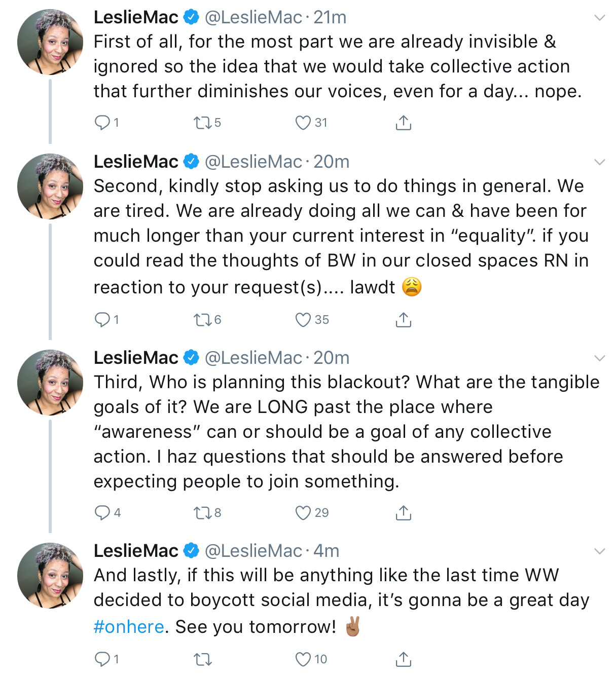Image resolution: width=616 pixels, height=678 pixels.
Task: Retweet the tweet with 6 retweets
Action: coord(203,320)
